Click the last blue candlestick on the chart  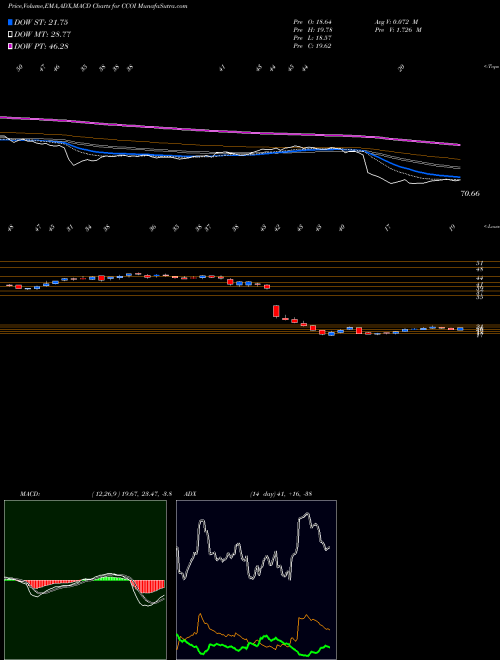point(460,329)
